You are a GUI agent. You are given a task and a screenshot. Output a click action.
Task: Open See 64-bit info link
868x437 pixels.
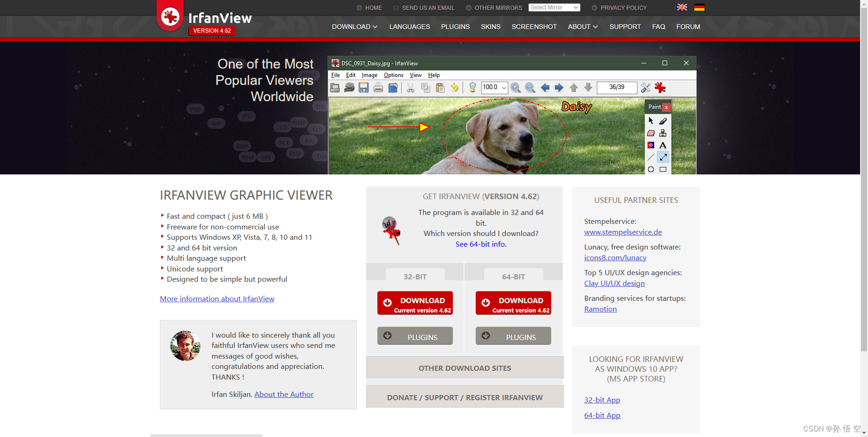(481, 244)
